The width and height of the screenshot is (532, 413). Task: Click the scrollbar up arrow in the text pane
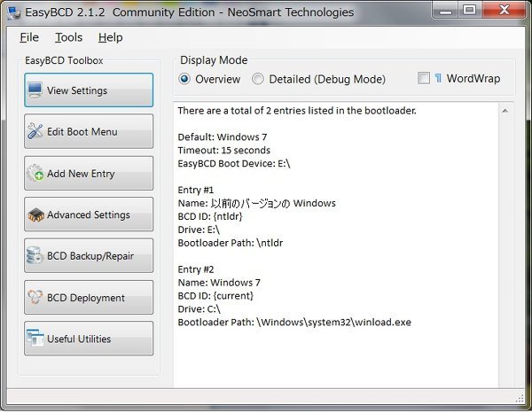[x=505, y=111]
